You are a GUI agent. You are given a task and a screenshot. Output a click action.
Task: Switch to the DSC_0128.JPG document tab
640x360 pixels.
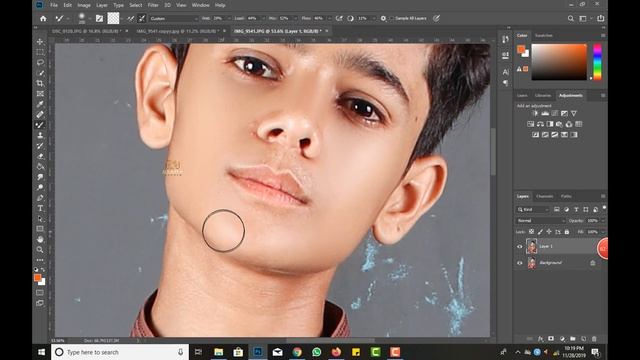click(87, 31)
